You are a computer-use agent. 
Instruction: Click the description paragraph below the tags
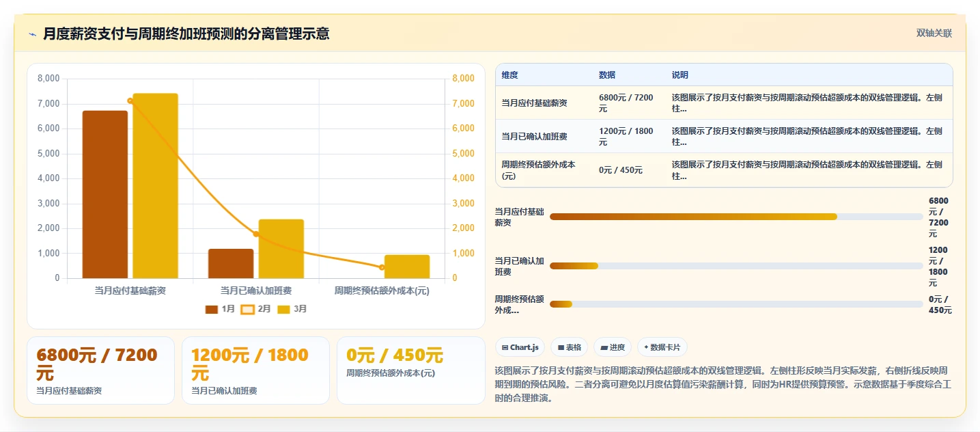[x=723, y=384]
